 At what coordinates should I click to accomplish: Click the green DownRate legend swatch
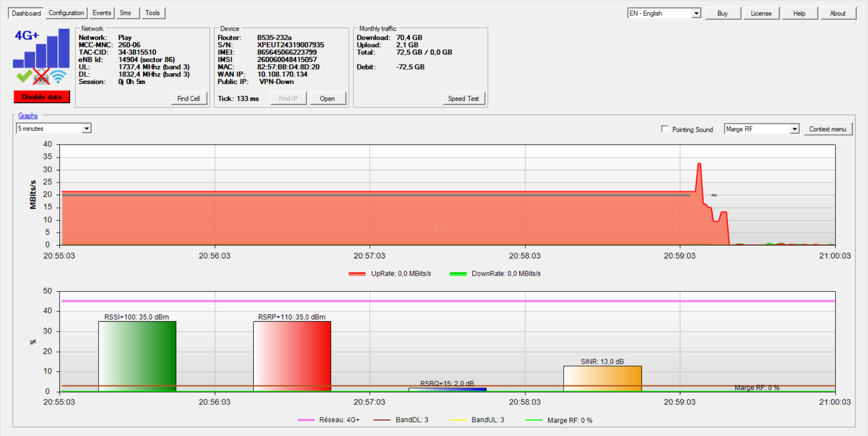(458, 274)
